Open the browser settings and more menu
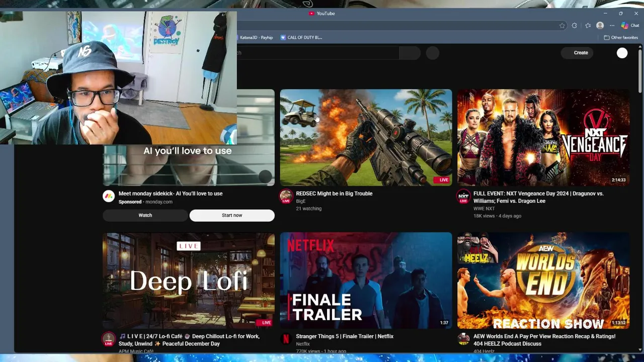This screenshot has height=362, width=644. pos(612,26)
